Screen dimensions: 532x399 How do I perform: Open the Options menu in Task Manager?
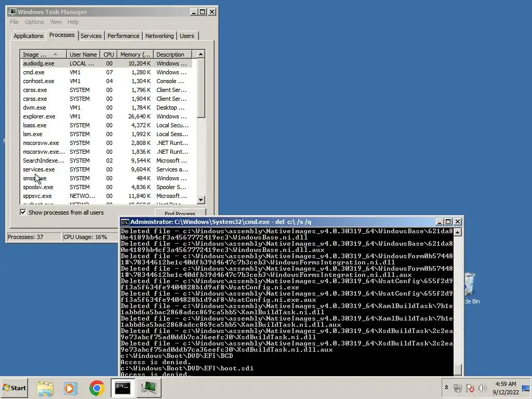point(34,22)
